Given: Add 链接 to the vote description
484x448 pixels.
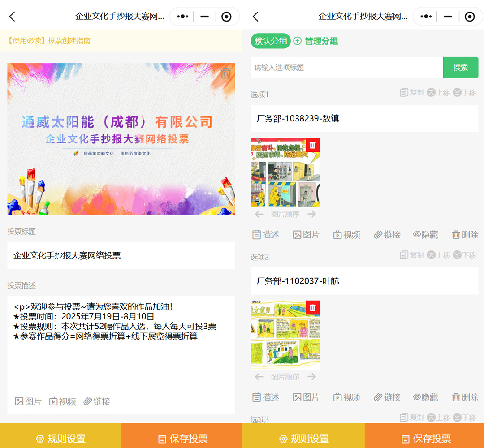Looking at the screenshot, I should pos(97,401).
